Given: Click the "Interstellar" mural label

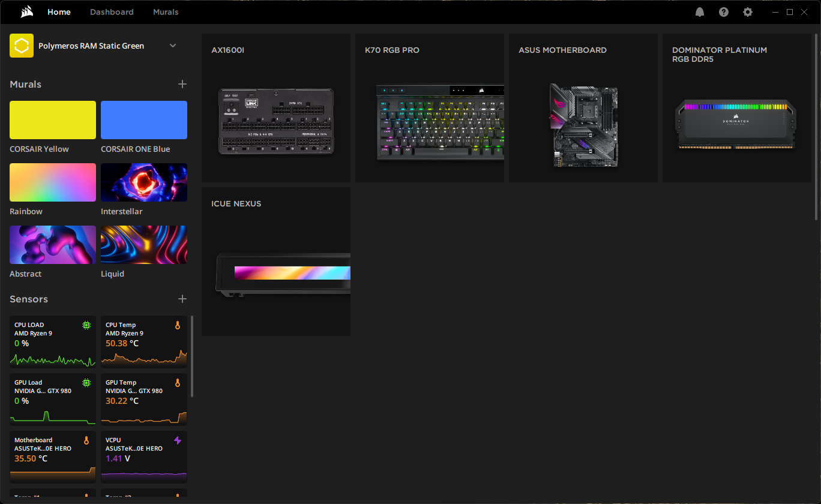Looking at the screenshot, I should coord(122,211).
